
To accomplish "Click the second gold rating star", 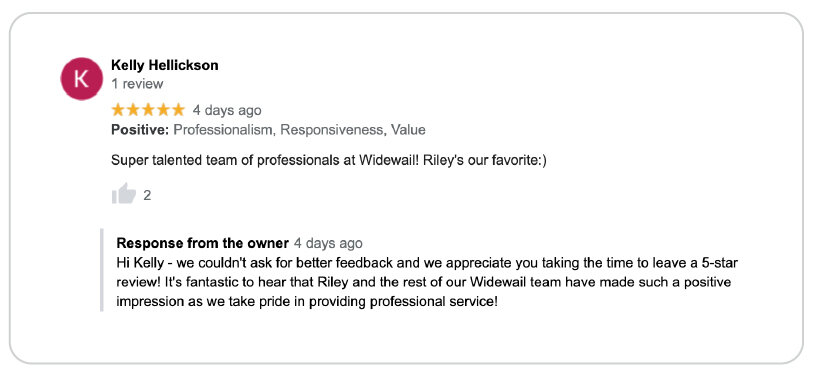I will [x=133, y=110].
